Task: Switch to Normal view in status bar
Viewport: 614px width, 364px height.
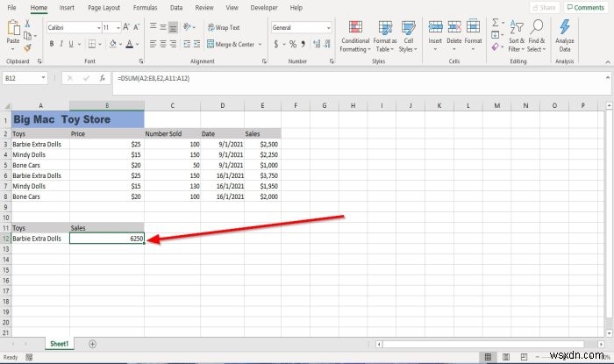Action: point(488,357)
